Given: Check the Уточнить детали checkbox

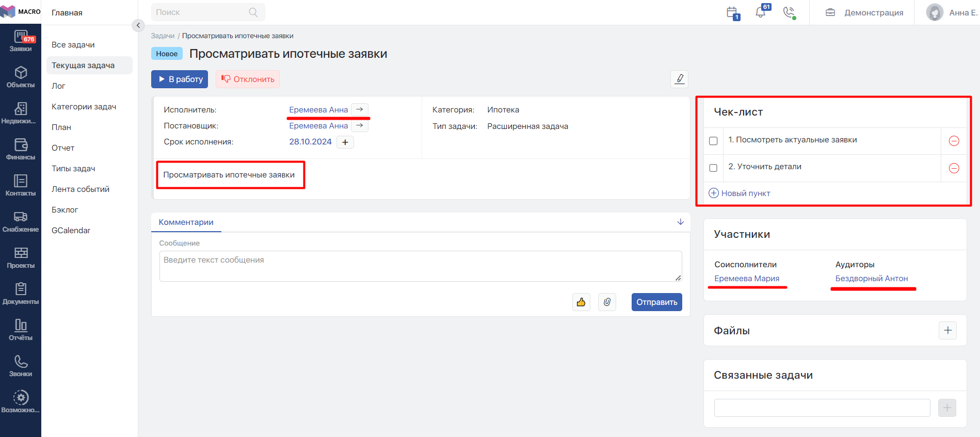Looking at the screenshot, I should click(713, 168).
